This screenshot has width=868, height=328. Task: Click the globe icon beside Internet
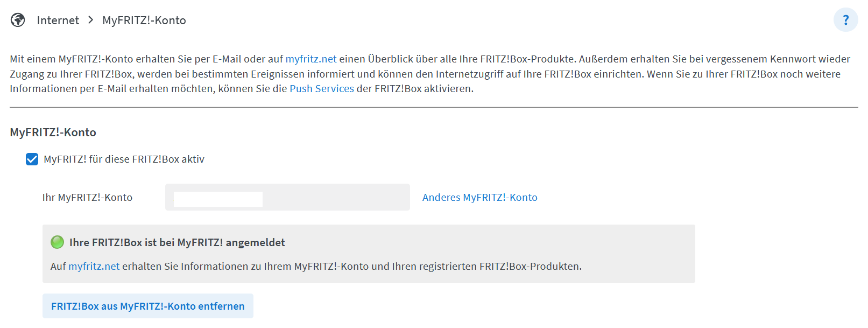tap(18, 20)
